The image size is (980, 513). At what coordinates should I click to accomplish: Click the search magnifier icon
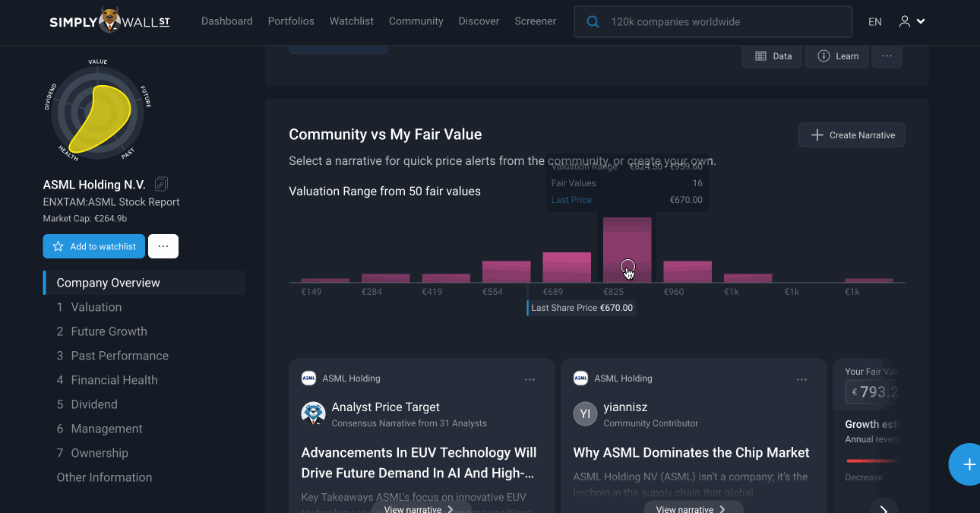click(x=593, y=22)
